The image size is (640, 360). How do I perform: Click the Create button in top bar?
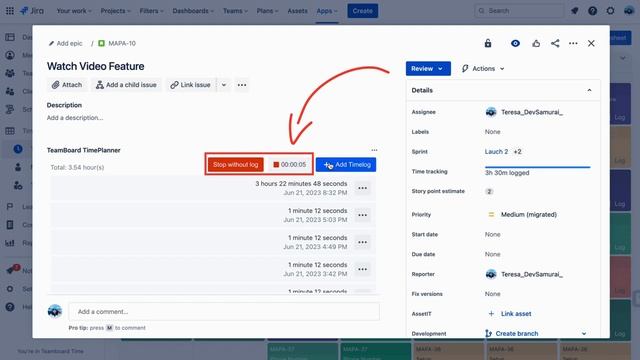coord(362,11)
